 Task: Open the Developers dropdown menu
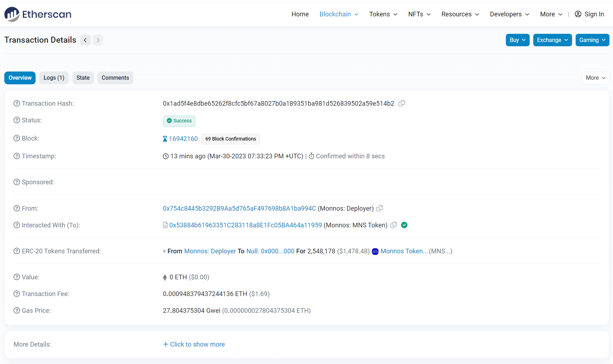[509, 14]
